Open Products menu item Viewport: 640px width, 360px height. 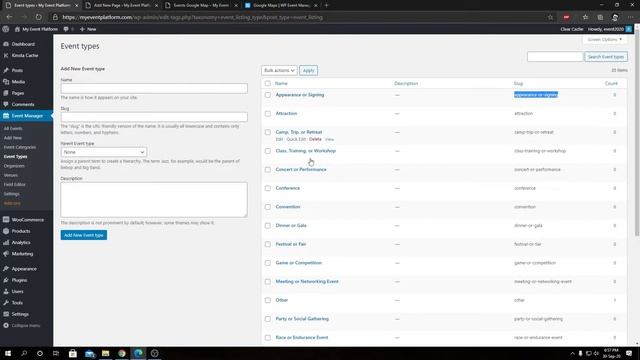point(21,231)
